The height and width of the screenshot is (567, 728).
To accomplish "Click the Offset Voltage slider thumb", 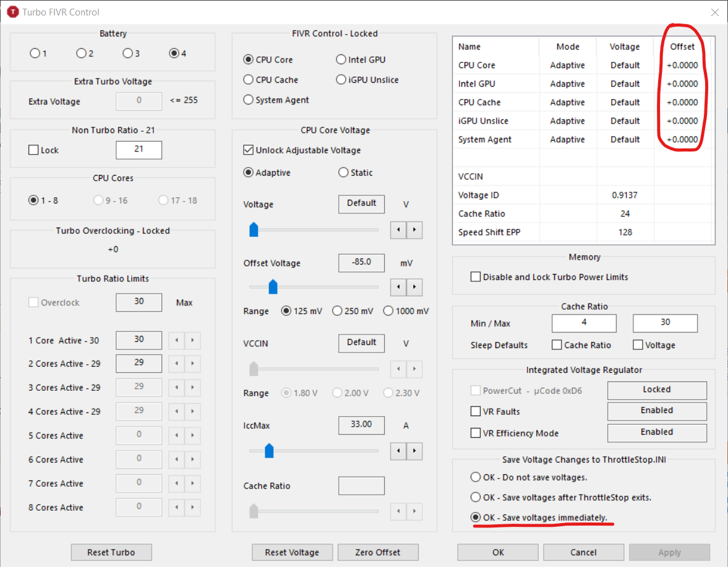I will click(273, 287).
